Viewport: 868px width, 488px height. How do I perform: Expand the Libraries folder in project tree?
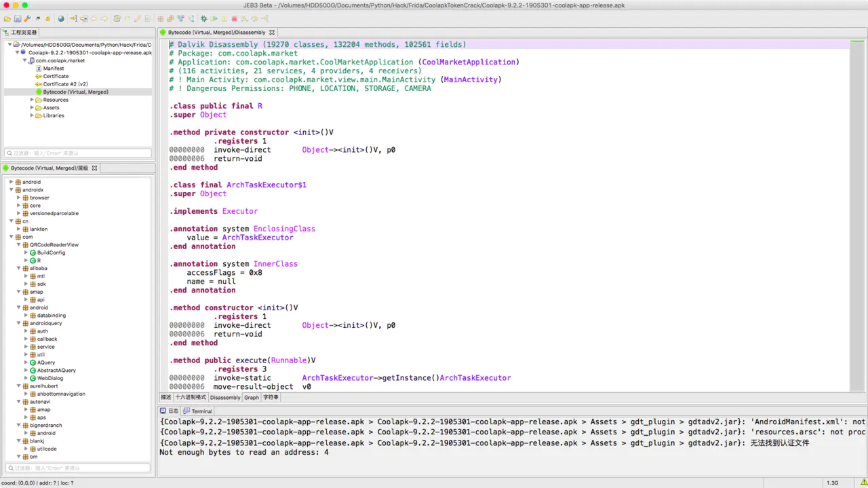[32, 115]
